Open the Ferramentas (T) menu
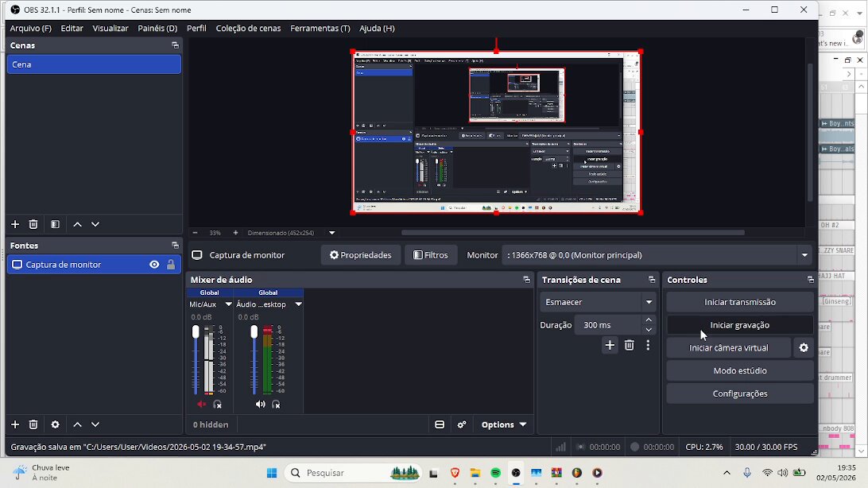 (320, 29)
